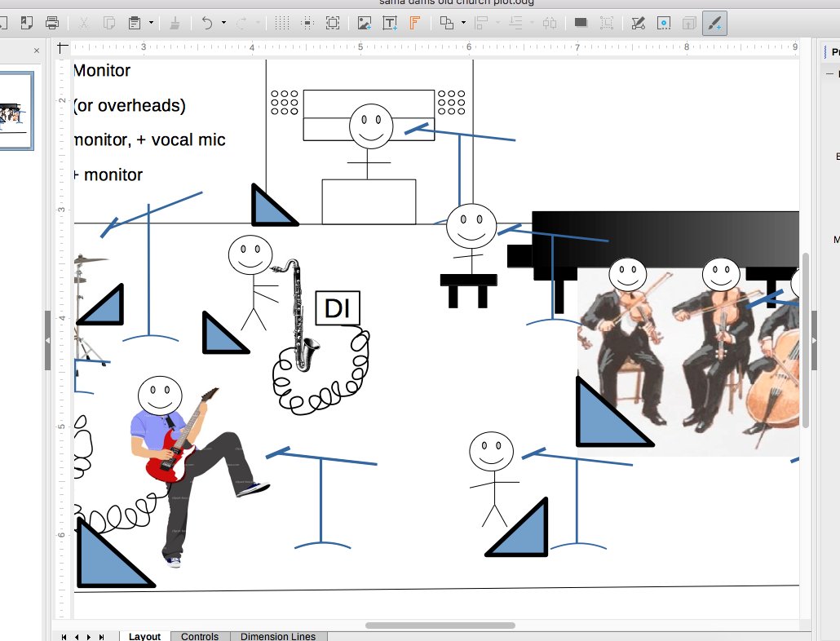Click the Copy icon
840x641 pixels.
[109, 23]
